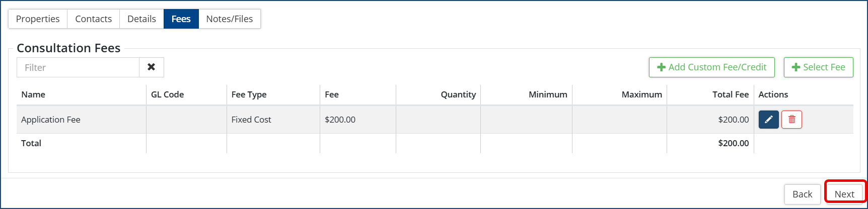Open the Notes/Files tab
Image resolution: width=868 pixels, height=209 pixels.
(230, 19)
